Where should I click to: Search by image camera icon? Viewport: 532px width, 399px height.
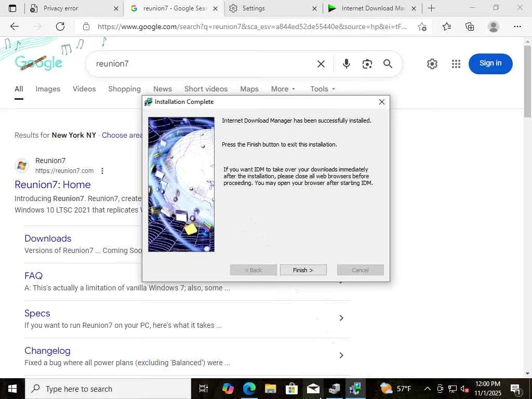367,64
